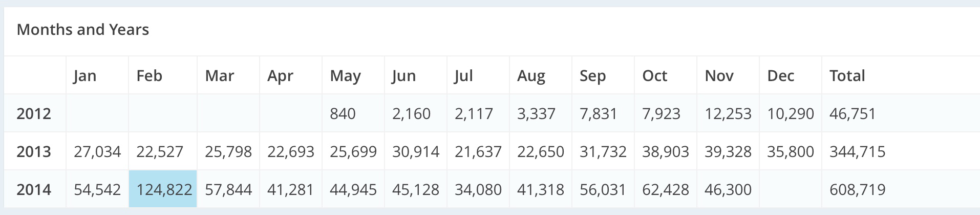Image resolution: width=980 pixels, height=215 pixels.
Task: Click December 2012 cell showing 10,290
Action: coord(791,113)
